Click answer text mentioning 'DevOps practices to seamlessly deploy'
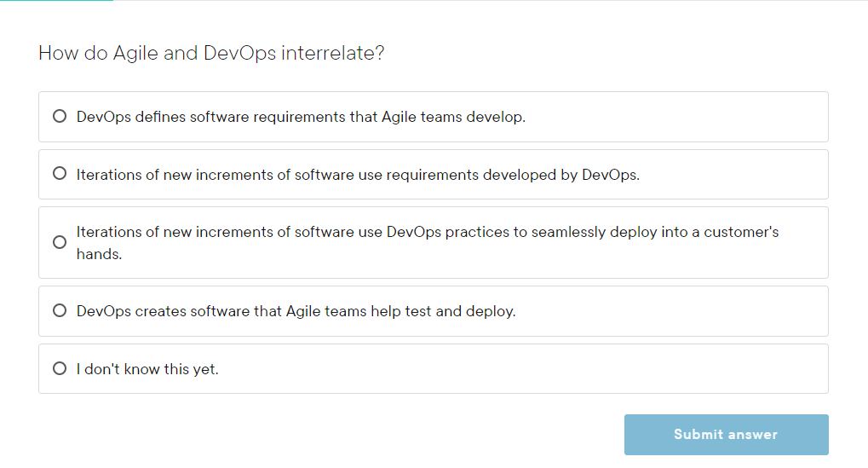The width and height of the screenshot is (868, 468). 428,243
